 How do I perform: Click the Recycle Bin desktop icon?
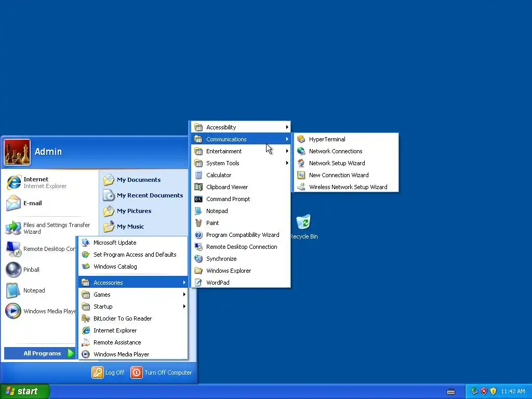[x=303, y=222]
